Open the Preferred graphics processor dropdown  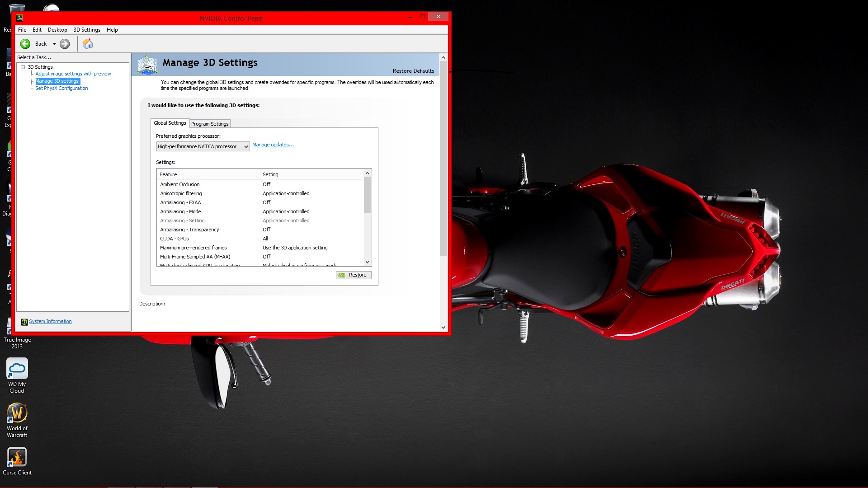203,146
